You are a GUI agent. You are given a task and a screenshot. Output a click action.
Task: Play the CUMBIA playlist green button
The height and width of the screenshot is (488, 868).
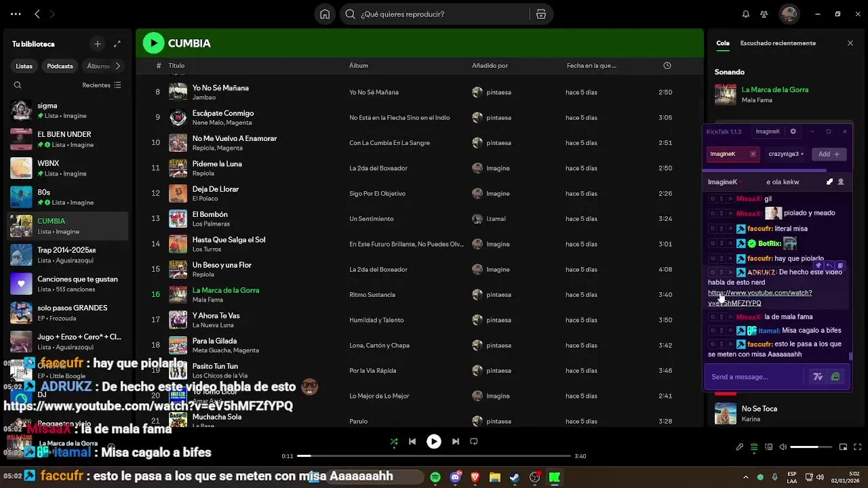[x=154, y=43]
